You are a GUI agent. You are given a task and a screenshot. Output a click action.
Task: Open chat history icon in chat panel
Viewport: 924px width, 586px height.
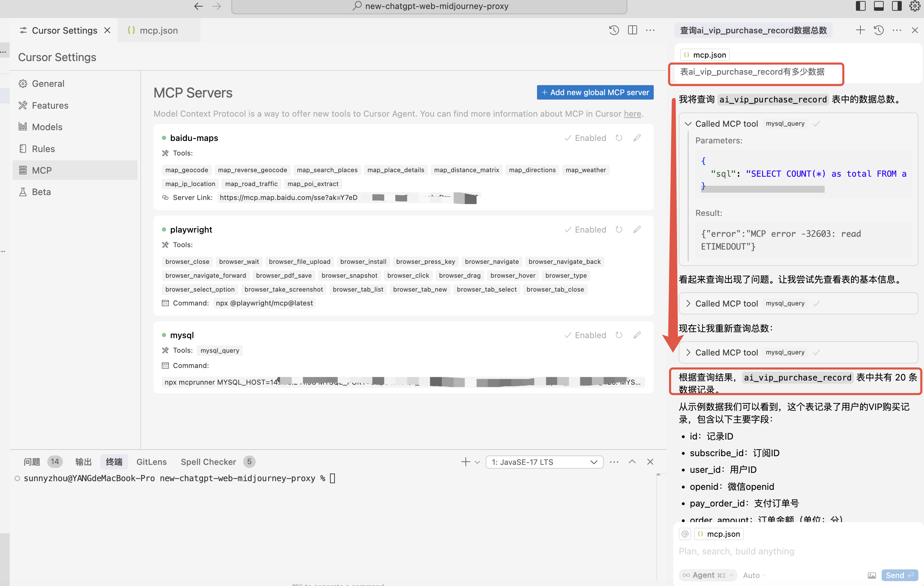879,30
